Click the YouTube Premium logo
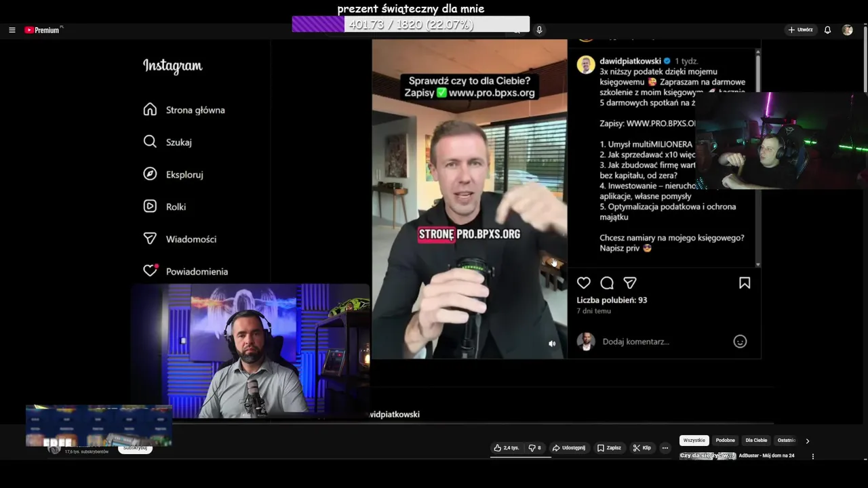 click(43, 30)
